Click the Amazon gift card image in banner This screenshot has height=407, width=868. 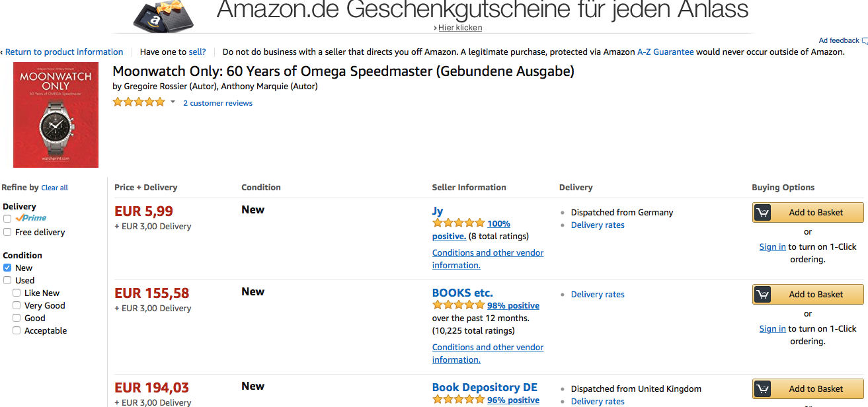click(x=163, y=16)
